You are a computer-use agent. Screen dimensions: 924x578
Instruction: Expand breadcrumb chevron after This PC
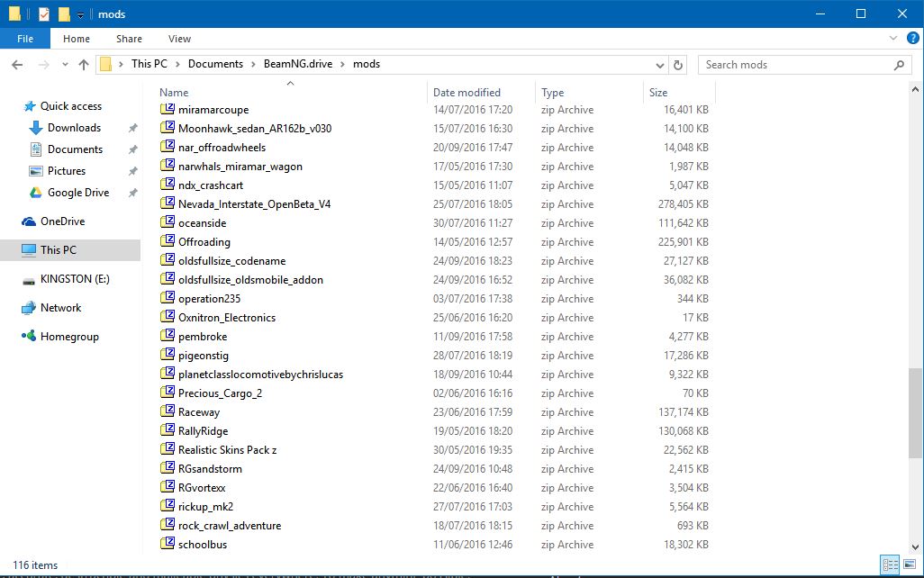[177, 64]
